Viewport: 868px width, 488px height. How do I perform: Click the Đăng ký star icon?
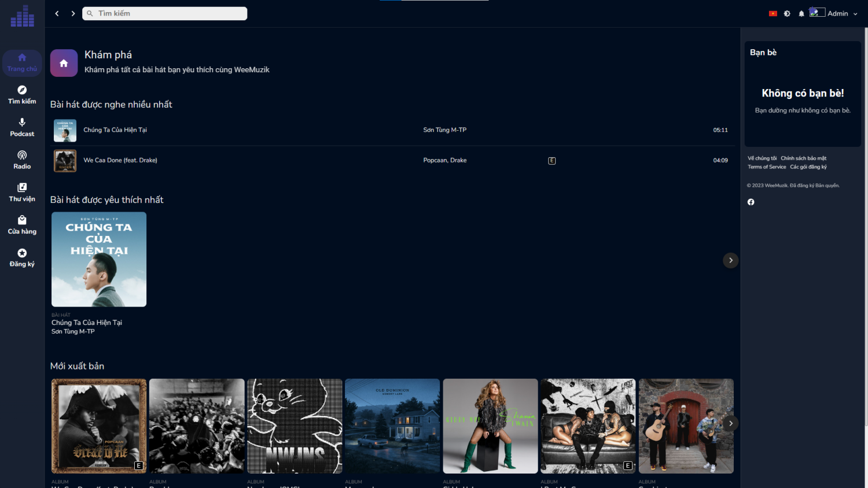click(22, 253)
